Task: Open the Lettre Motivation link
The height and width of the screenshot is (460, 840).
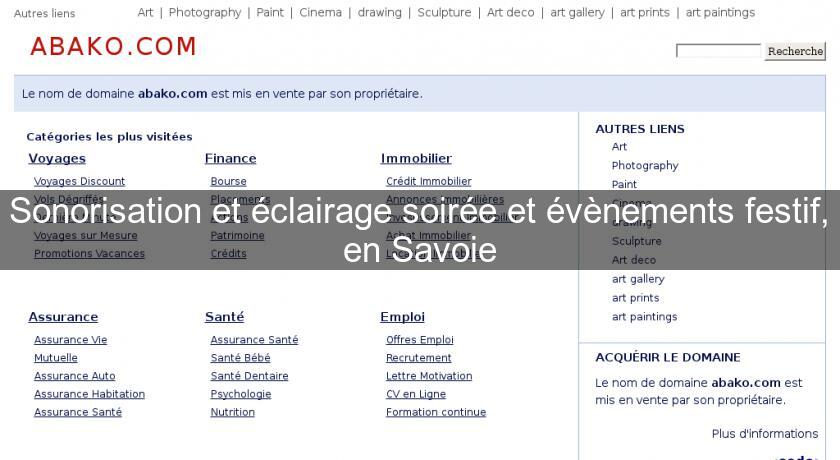Action: pyautogui.click(x=429, y=376)
